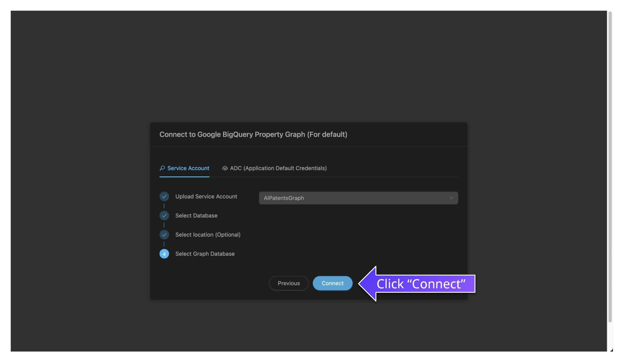Click the cloud icon beside ADC
The image size is (644, 362).
coord(225,168)
